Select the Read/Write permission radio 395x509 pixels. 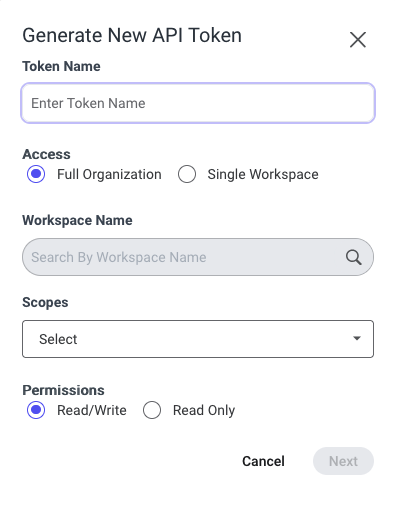coord(36,410)
